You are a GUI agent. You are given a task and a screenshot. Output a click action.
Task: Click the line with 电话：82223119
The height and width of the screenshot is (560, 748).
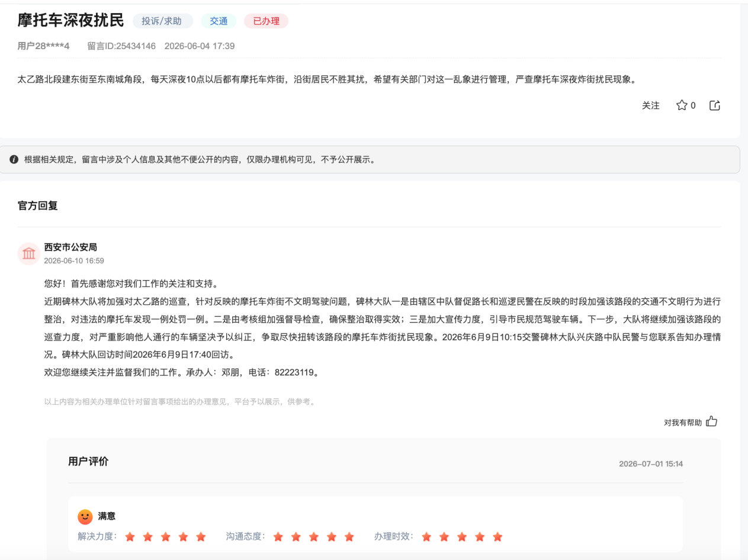(182, 373)
